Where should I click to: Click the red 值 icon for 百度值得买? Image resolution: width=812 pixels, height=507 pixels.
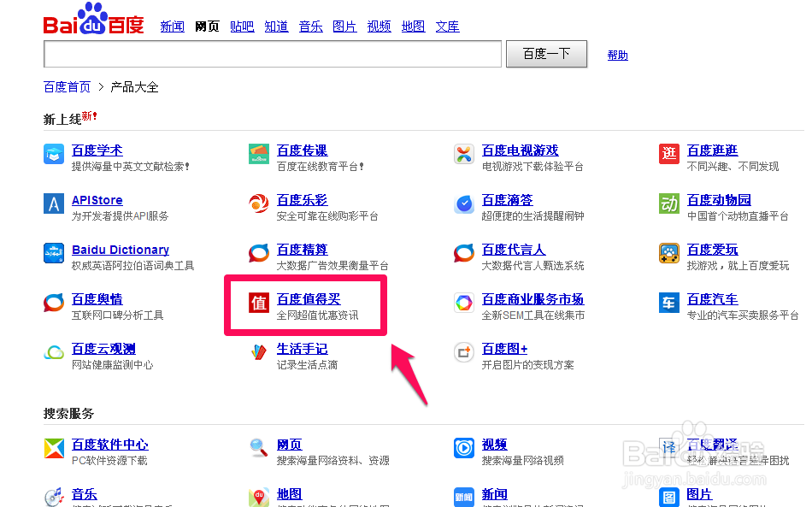pos(259,303)
